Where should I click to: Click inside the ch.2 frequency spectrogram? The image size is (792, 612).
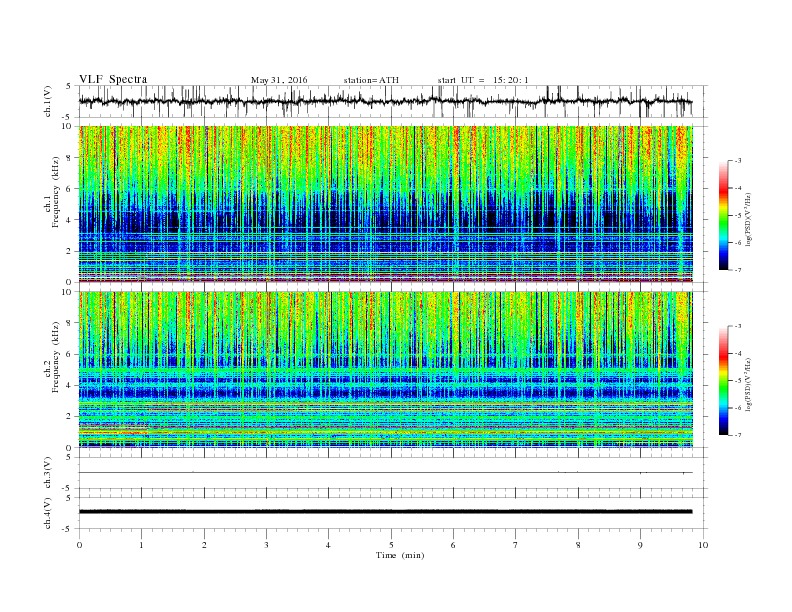[386, 370]
